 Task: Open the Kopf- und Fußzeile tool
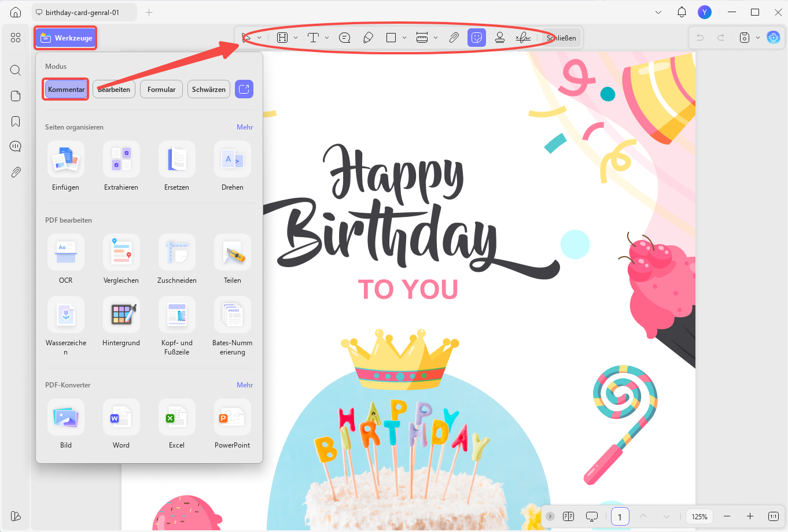[177, 326]
